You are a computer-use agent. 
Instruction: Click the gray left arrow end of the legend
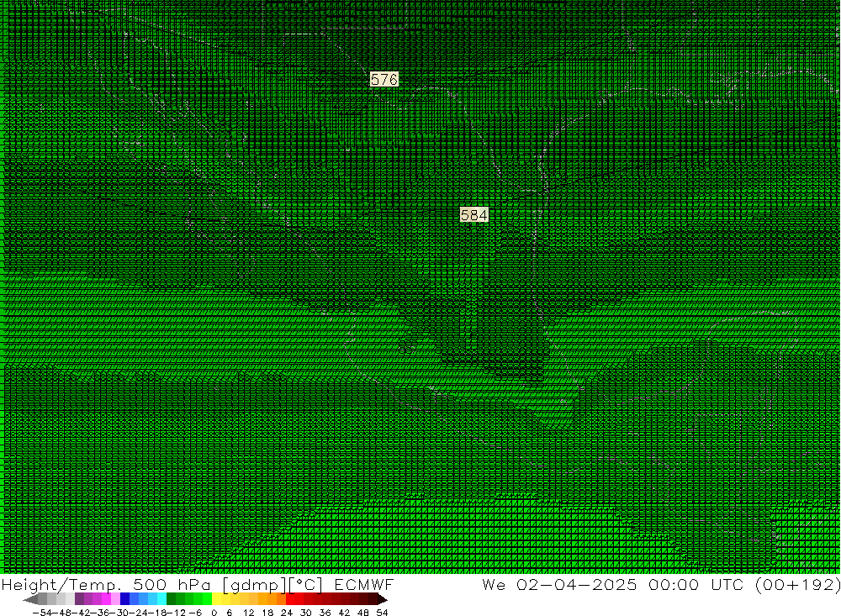(x=30, y=599)
